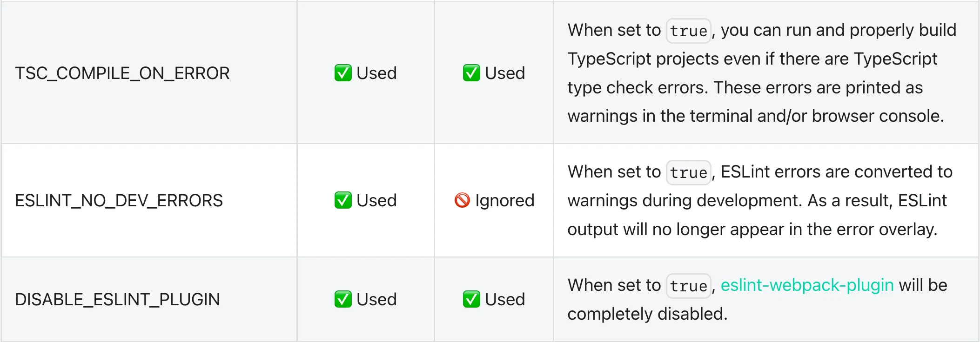Click the true code badge before the eslint-webpack-plugin link
980x342 pixels.
tap(688, 286)
